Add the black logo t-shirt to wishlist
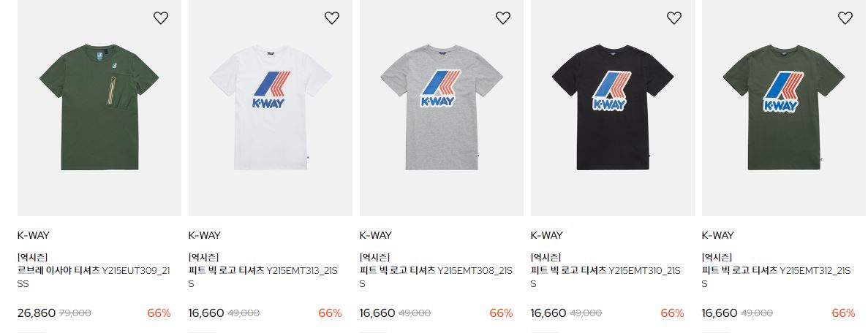Screen dimensions: 868x333 coord(673,18)
